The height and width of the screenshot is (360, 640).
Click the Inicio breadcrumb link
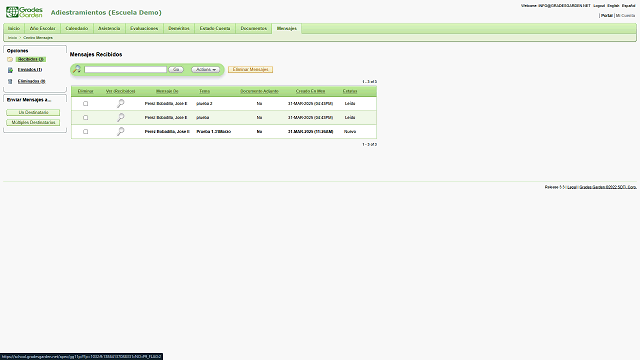click(12, 38)
